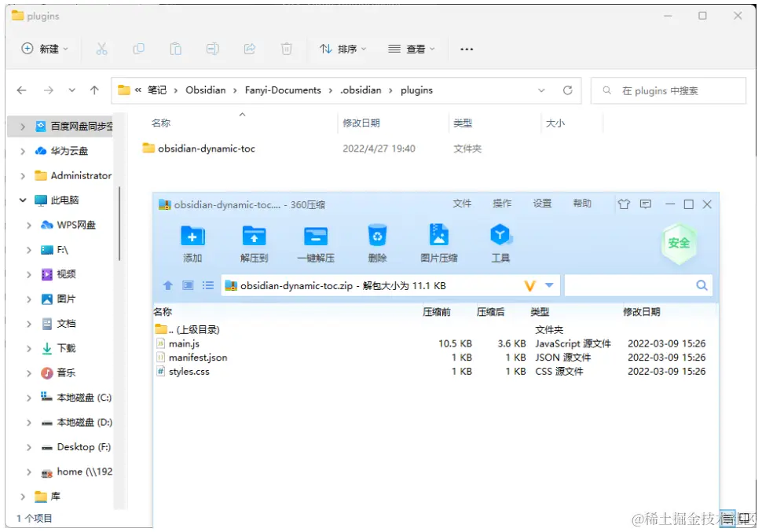Screen dimensions: 762x532
Task: Open the 排序 sort dropdown
Action: pyautogui.click(x=342, y=49)
